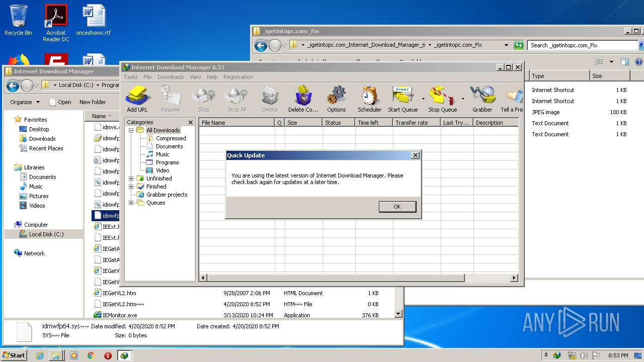Click the Add URL toolbar icon
Screen dimensions: 644x362
(x=137, y=99)
